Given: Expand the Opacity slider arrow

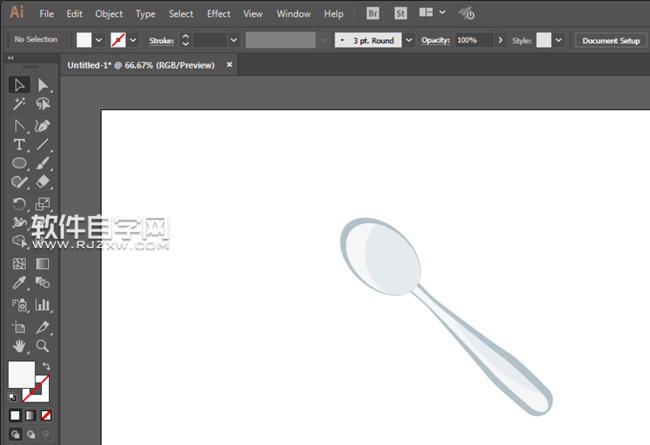Looking at the screenshot, I should (500, 40).
